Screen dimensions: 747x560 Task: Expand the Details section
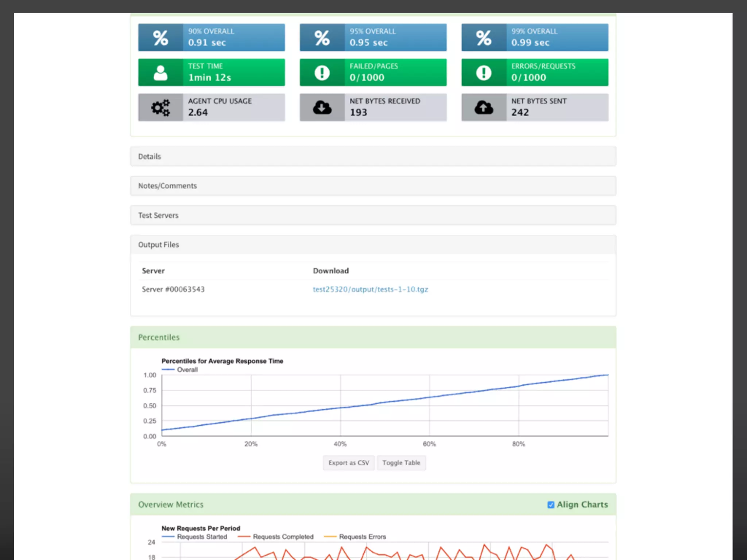(x=150, y=156)
